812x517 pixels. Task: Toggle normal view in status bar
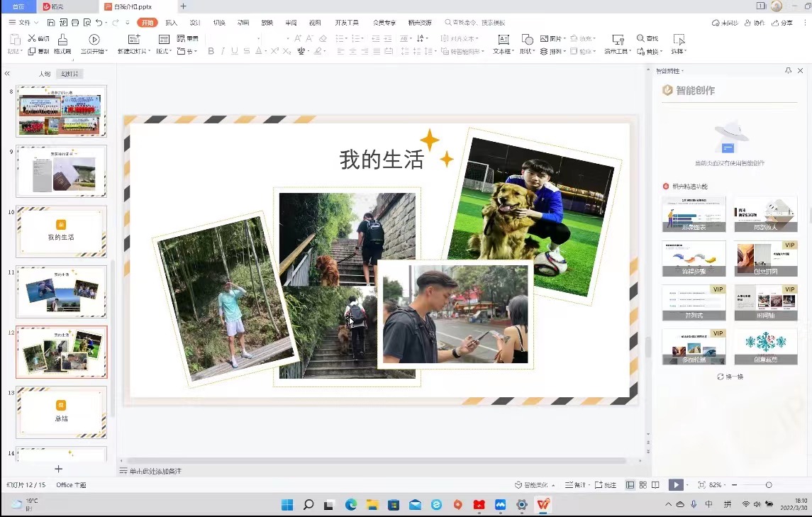coord(630,485)
